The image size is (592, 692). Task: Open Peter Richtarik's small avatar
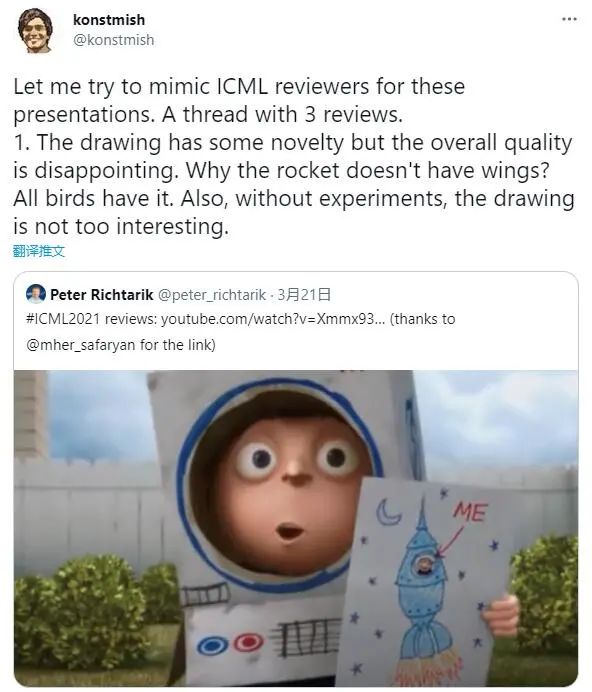(36, 294)
